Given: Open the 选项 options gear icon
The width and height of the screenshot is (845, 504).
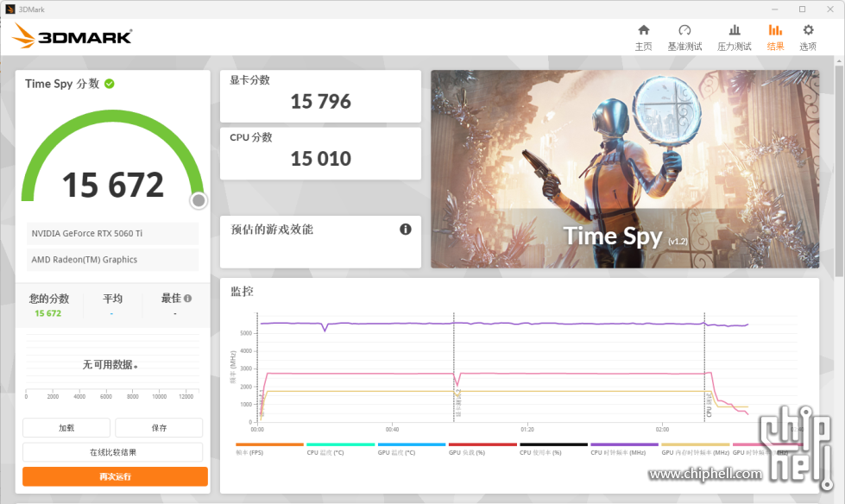Looking at the screenshot, I should click(x=808, y=29).
